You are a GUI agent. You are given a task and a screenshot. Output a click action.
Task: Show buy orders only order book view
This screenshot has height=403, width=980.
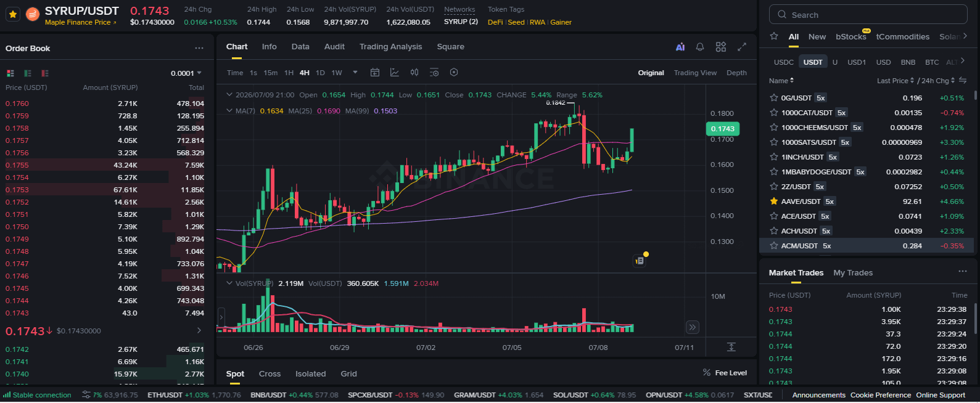(x=28, y=73)
